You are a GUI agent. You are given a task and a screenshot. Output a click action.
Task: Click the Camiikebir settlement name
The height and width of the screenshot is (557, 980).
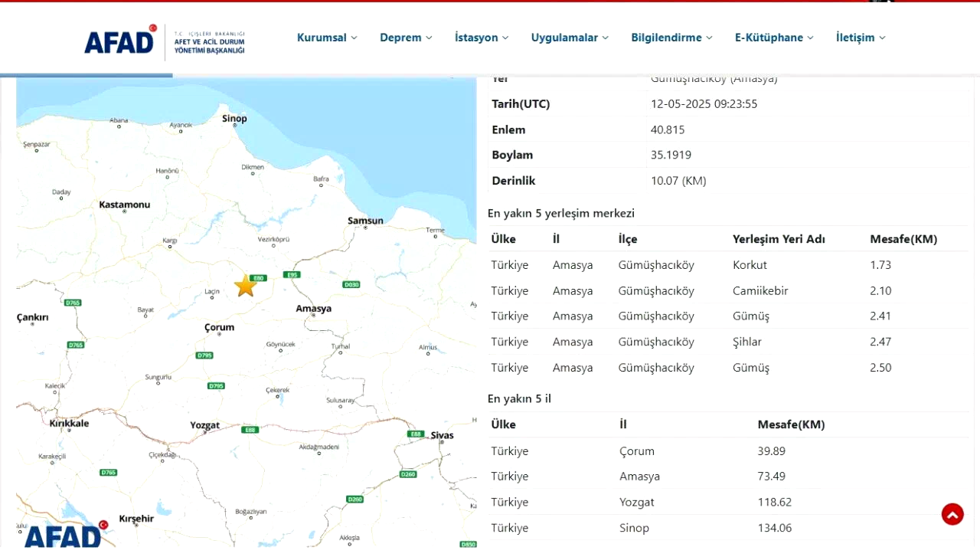pyautogui.click(x=760, y=290)
